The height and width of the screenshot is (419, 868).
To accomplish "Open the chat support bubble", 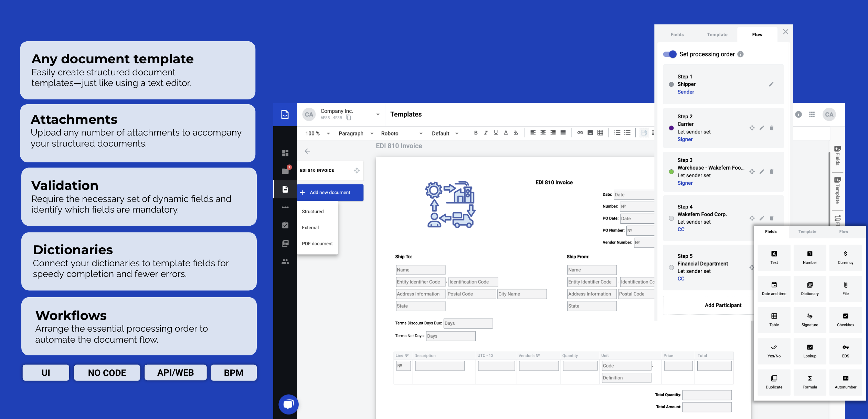I will click(288, 404).
